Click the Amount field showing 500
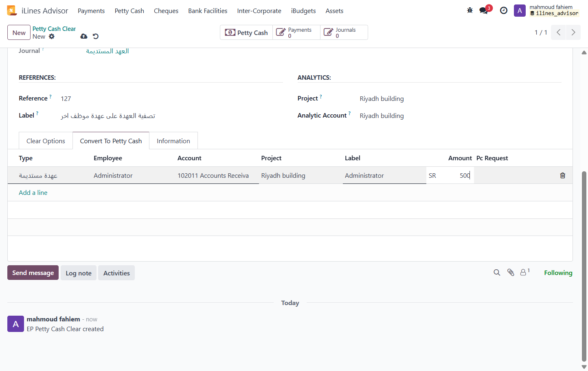Image resolution: width=588 pixels, height=371 pixels. click(450, 175)
